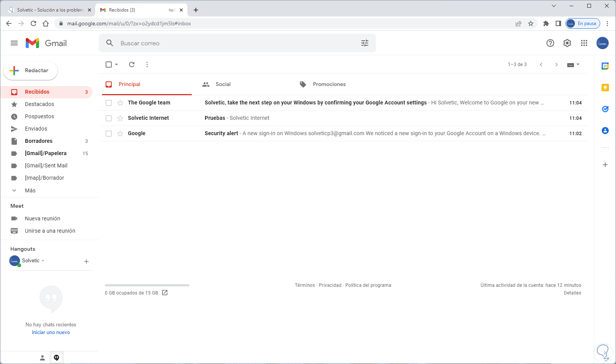Focus the Buscar correo search field
The image size is (616, 364).
pos(237,43)
